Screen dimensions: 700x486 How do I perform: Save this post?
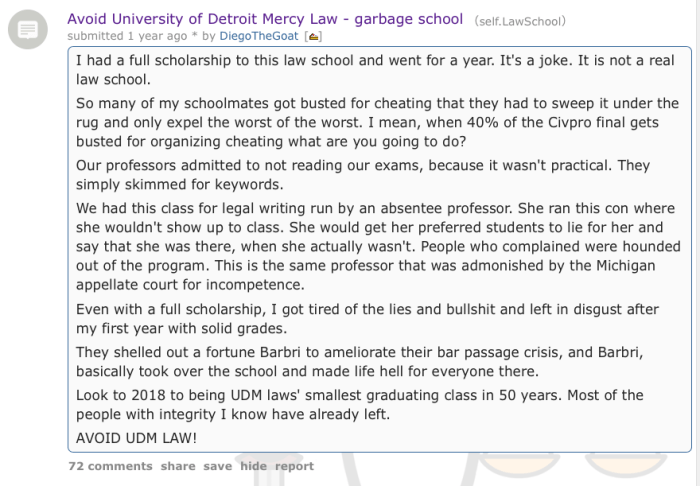point(217,466)
